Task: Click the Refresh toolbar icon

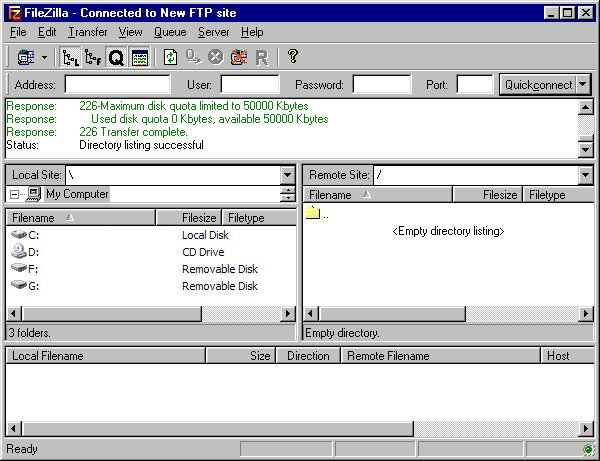Action: [x=170, y=57]
